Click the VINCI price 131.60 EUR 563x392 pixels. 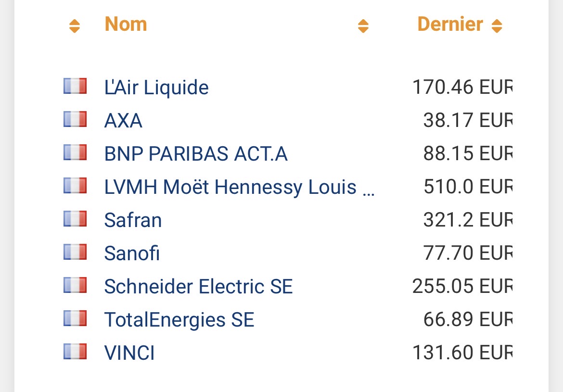(x=462, y=353)
